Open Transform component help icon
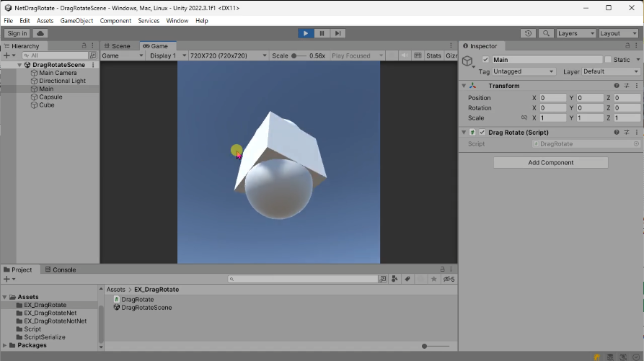Viewport: 644px width, 361px height. pyautogui.click(x=617, y=86)
